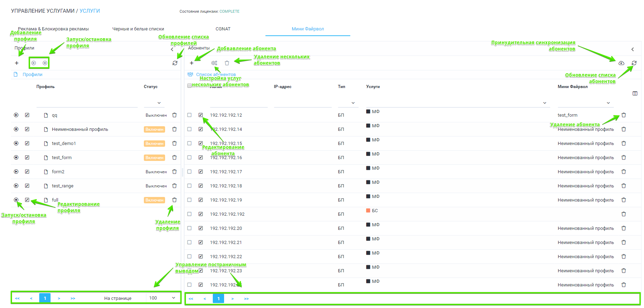
Task: Switch to the CGNAT tab
Action: coord(223,29)
